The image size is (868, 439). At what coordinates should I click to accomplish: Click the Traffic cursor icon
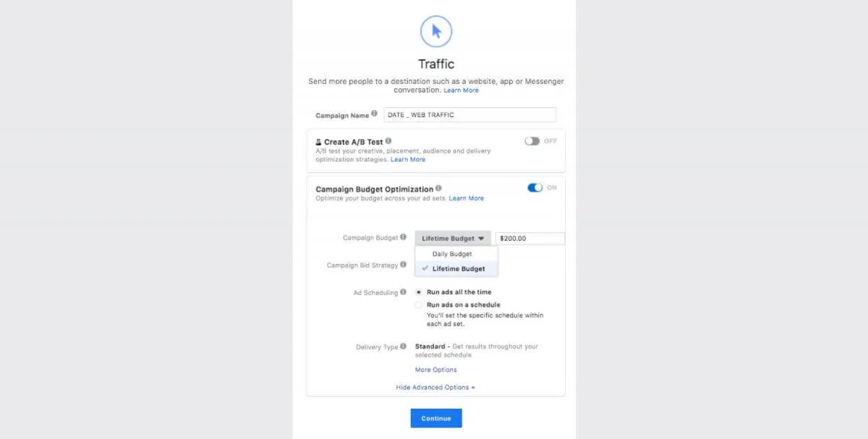pos(436,31)
